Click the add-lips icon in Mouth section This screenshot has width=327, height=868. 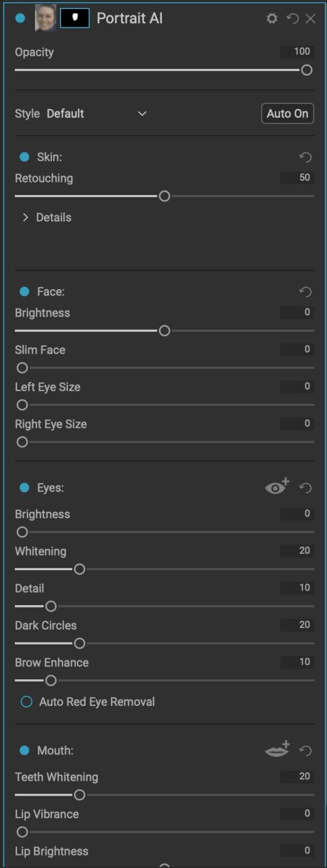click(x=276, y=750)
